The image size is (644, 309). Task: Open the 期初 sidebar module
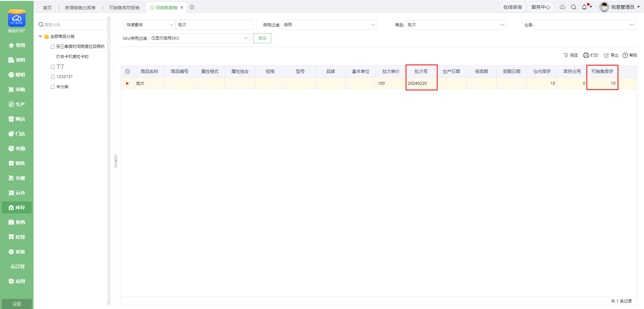click(17, 75)
